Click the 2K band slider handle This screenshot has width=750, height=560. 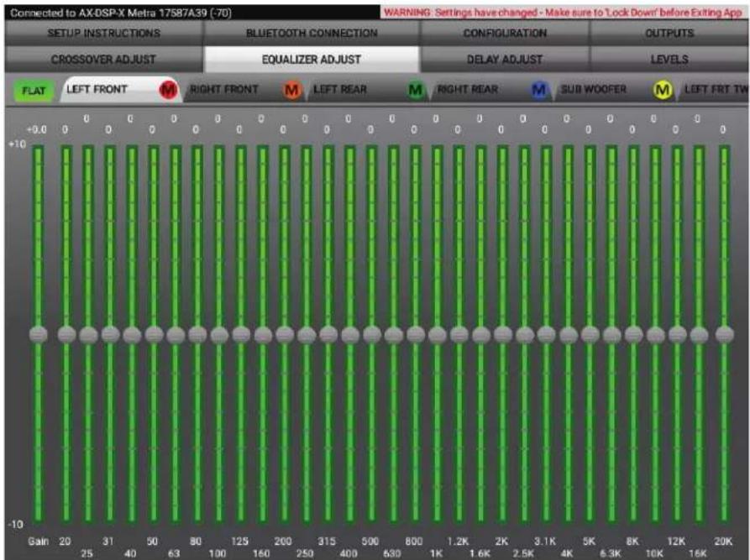pyautogui.click(x=503, y=334)
